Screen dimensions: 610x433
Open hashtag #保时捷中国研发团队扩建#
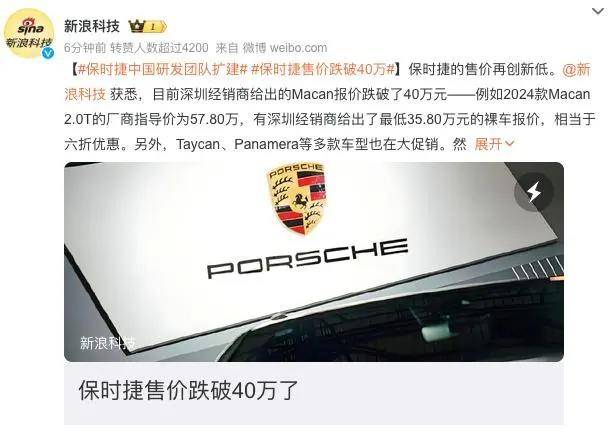click(163, 69)
